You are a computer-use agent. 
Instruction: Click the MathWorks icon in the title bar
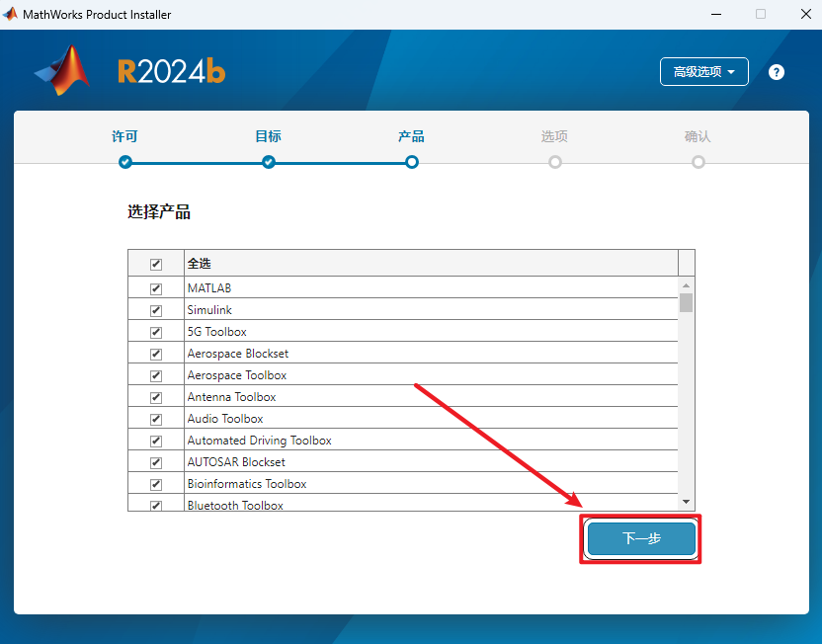pyautogui.click(x=11, y=14)
